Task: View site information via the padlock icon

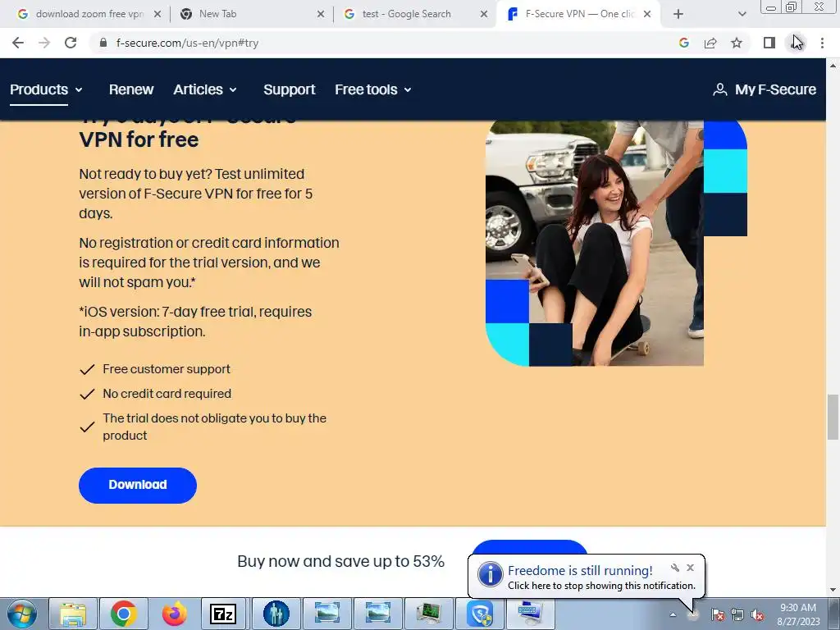Action: 103,43
